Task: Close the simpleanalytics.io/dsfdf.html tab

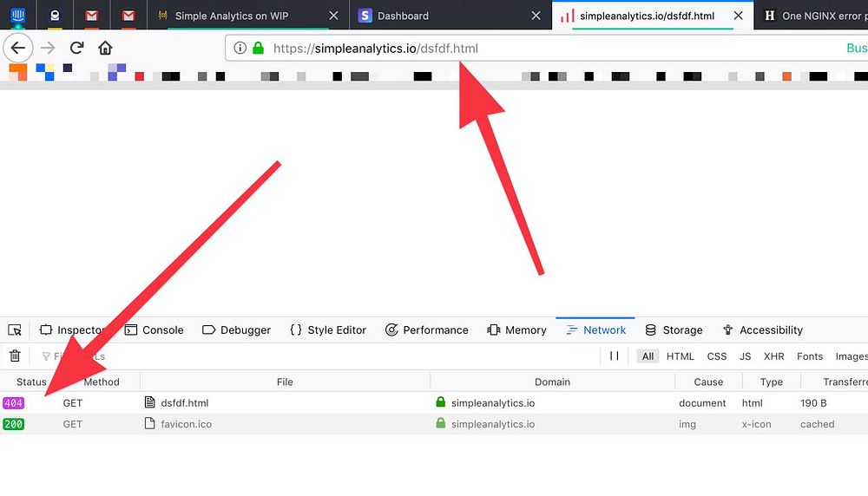Action: point(738,16)
